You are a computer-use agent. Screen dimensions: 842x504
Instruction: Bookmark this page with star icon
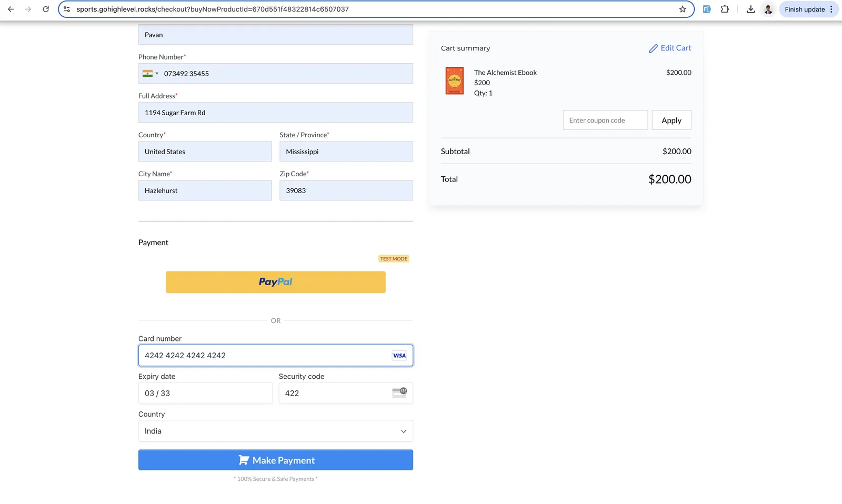pyautogui.click(x=683, y=9)
